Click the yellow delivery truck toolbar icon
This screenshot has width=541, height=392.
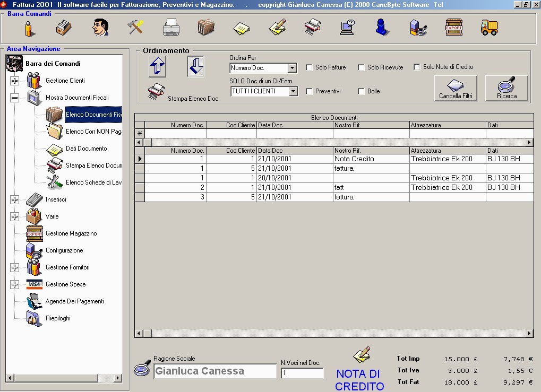tap(490, 27)
